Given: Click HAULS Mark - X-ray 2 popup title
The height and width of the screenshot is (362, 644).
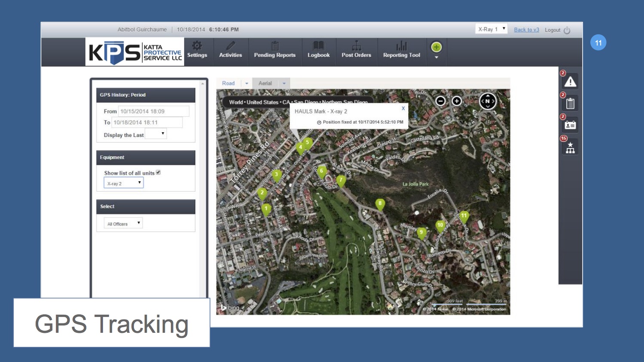Looking at the screenshot, I should coord(321,111).
